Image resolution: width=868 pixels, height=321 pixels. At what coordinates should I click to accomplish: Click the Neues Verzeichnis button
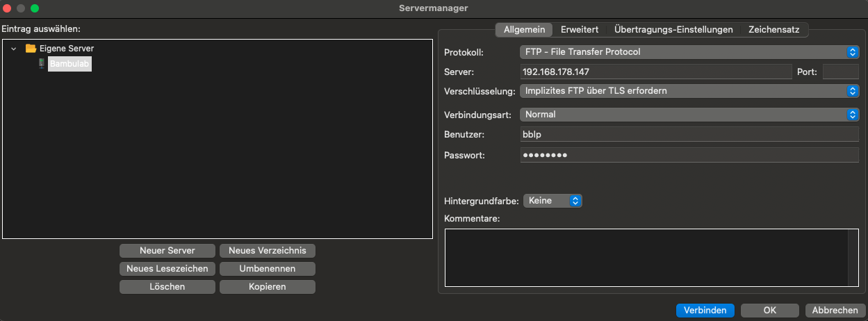point(267,250)
